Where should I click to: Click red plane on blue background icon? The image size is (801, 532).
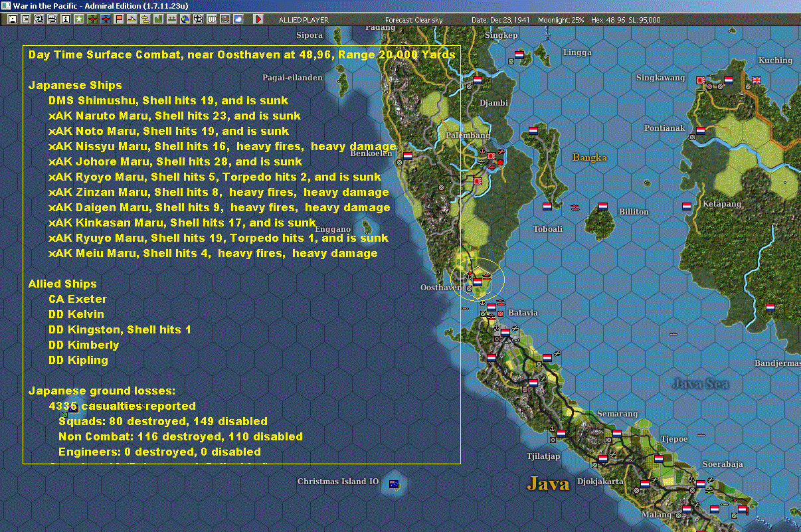106,20
